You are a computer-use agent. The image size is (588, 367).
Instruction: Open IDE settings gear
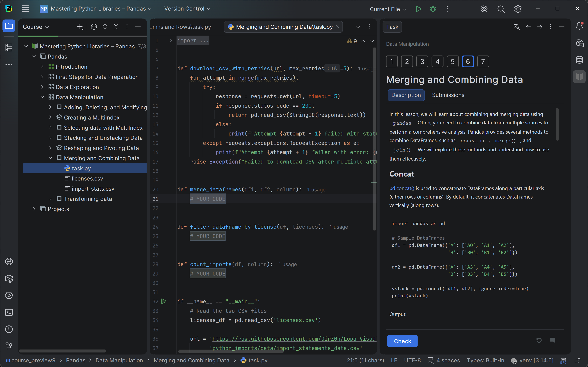coord(518,9)
